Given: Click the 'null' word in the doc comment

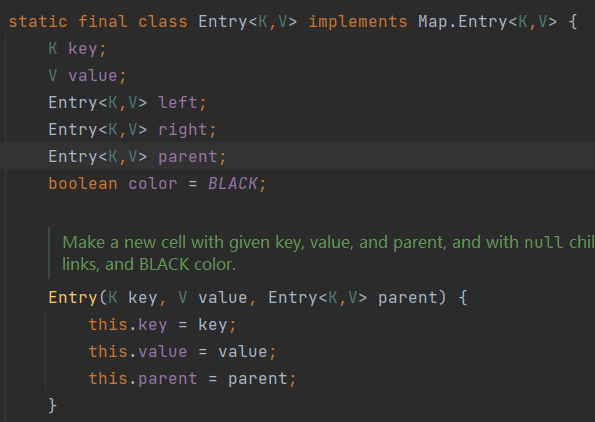Looking at the screenshot, I should coord(543,242).
